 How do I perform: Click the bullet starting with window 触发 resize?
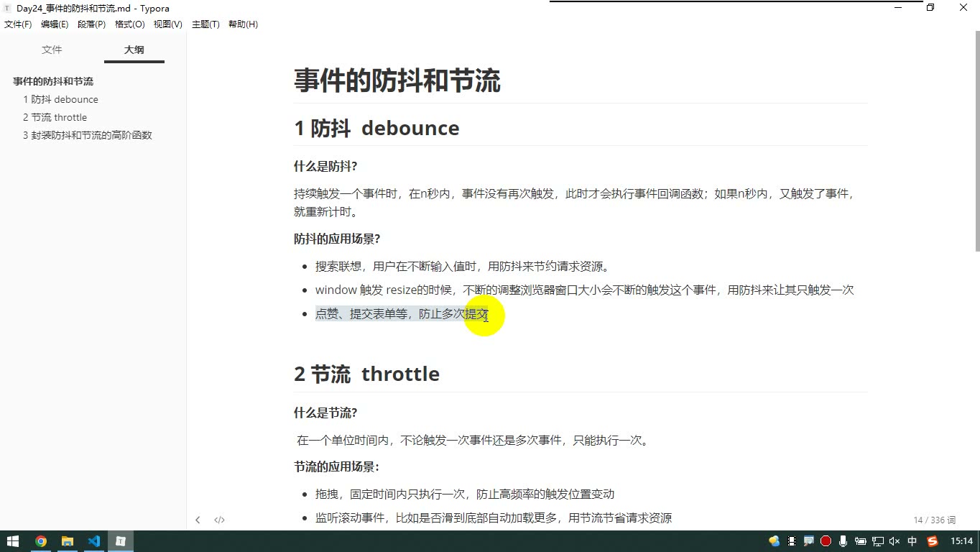(584, 290)
